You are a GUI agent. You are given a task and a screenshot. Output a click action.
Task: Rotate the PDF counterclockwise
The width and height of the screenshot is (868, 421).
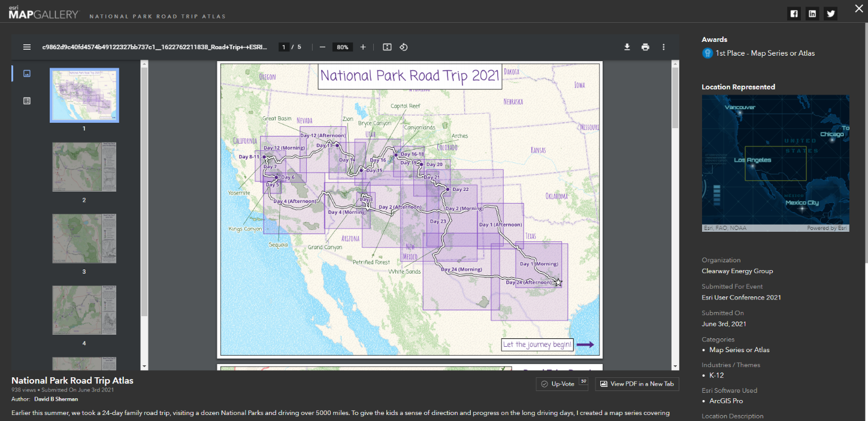[404, 47]
